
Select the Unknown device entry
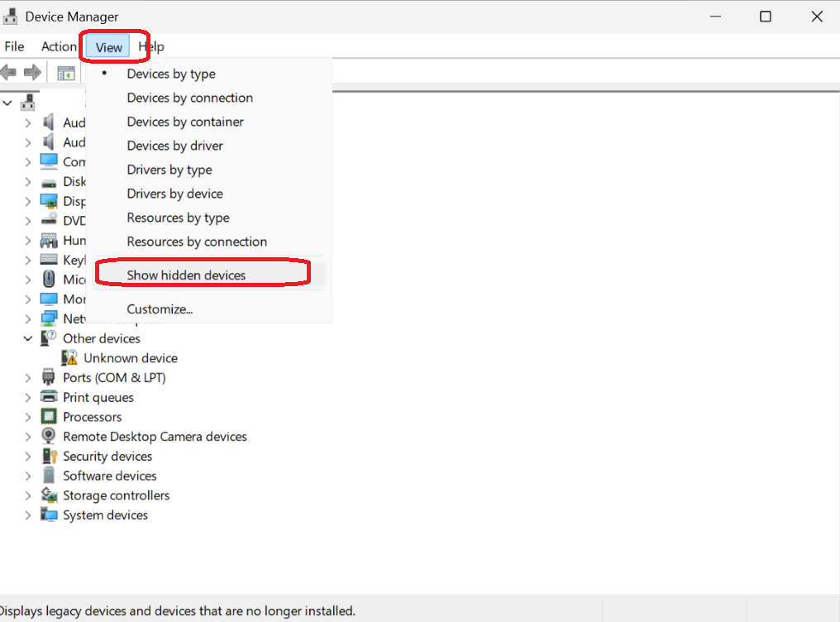click(x=130, y=358)
